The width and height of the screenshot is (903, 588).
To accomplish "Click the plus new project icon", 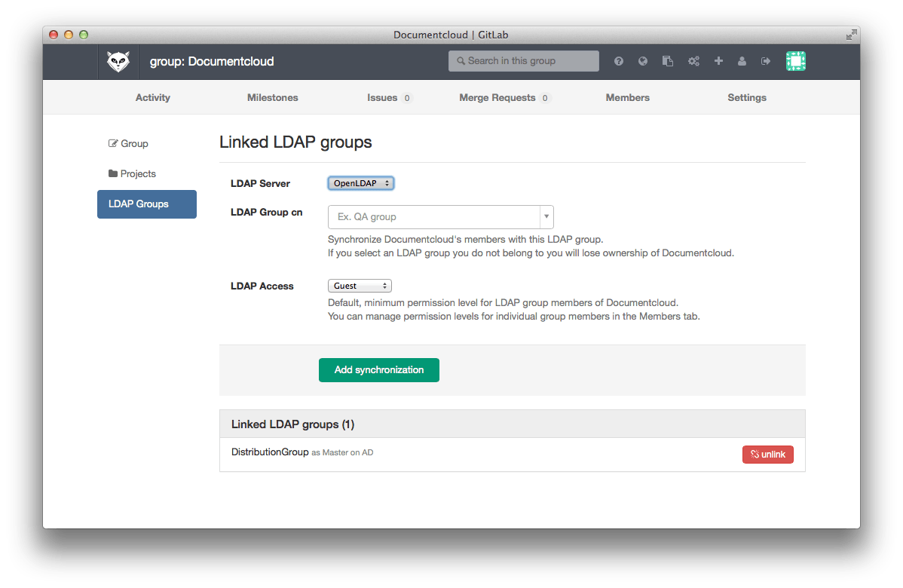I will [x=718, y=61].
